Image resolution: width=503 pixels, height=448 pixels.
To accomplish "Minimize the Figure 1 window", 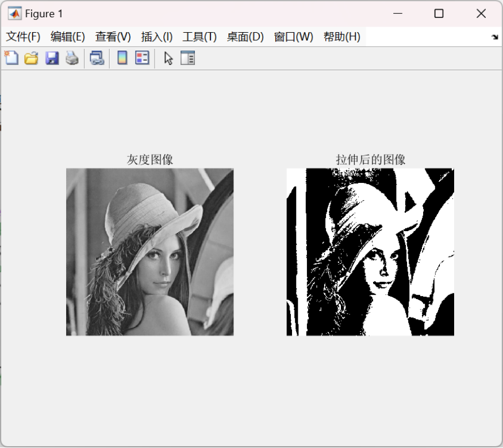I will pyautogui.click(x=398, y=13).
